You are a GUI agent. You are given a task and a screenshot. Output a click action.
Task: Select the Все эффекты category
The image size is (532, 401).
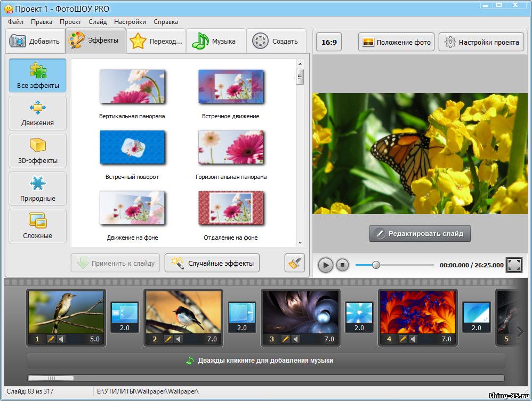[x=38, y=76]
